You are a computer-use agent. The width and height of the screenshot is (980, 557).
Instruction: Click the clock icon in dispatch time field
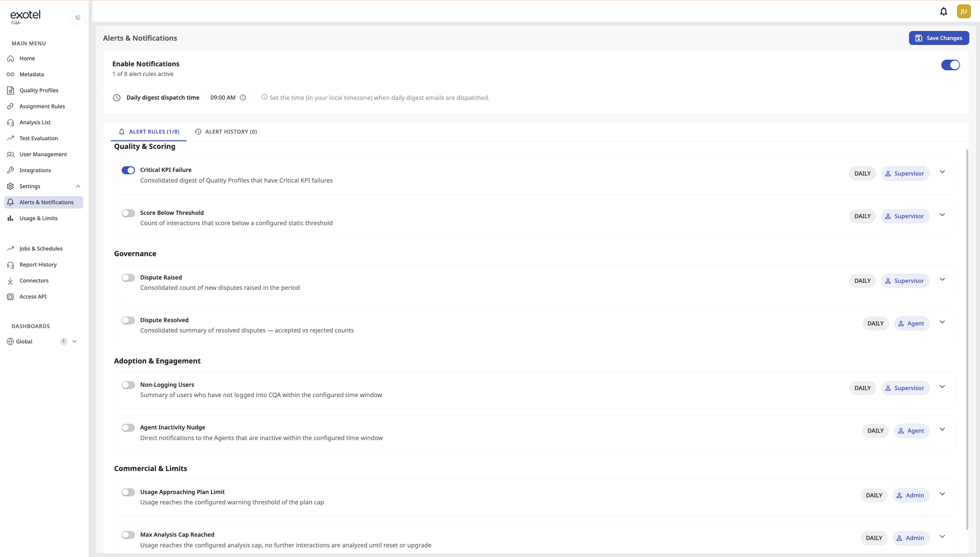[243, 98]
